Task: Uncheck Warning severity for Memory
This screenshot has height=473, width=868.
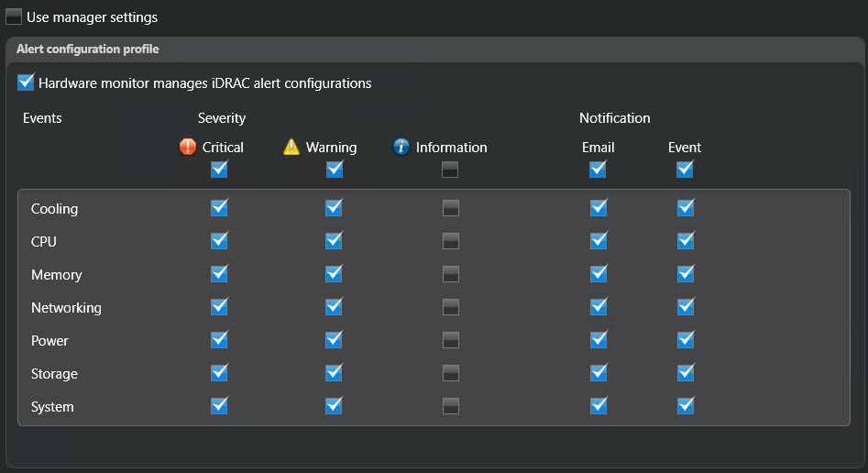Action: [334, 274]
